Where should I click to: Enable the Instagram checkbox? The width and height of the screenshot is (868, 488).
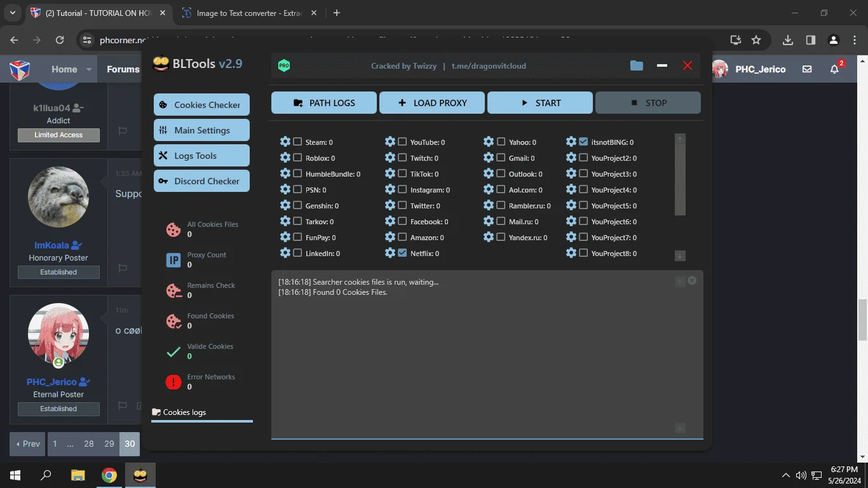click(402, 189)
